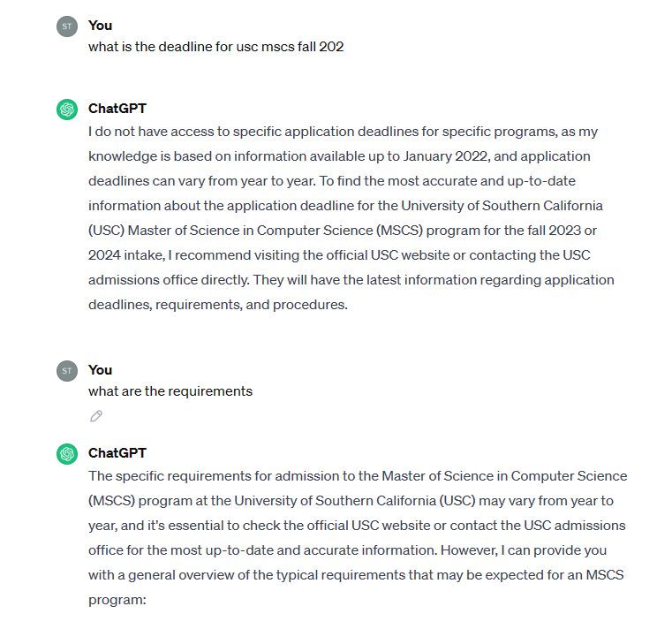Screen dimensions: 672x629
Task: Click the second "You" sender name
Action: 100,370
